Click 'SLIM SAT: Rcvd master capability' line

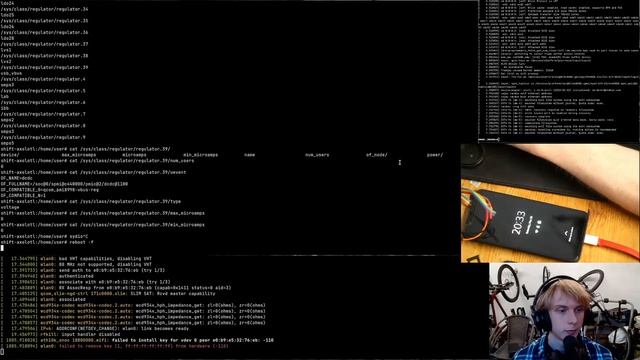coord(108,293)
